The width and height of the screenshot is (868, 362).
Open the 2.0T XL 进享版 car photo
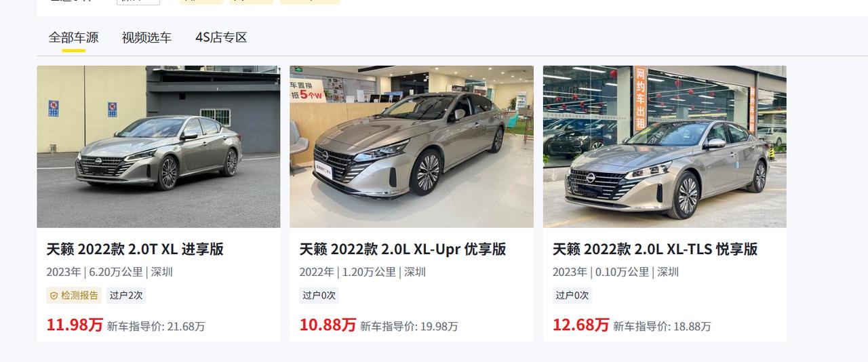pyautogui.click(x=159, y=146)
